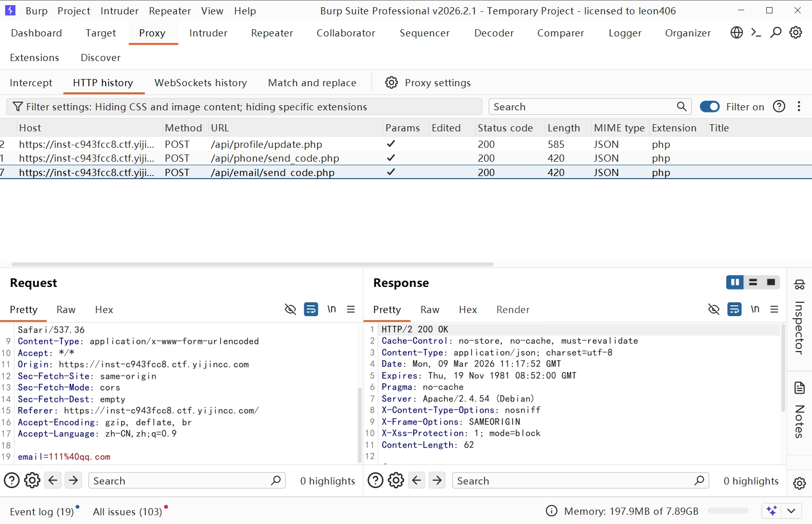
Task: Open the Burp browser globe icon
Action: (737, 33)
